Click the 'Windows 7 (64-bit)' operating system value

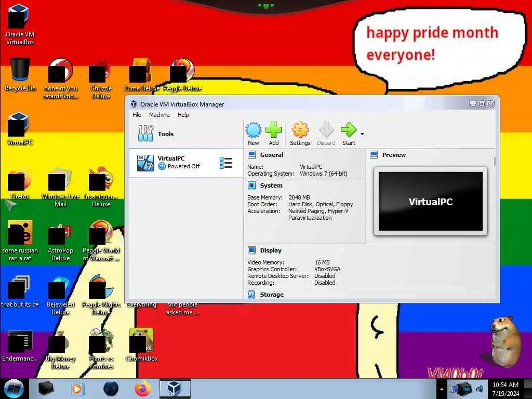pyautogui.click(x=323, y=174)
